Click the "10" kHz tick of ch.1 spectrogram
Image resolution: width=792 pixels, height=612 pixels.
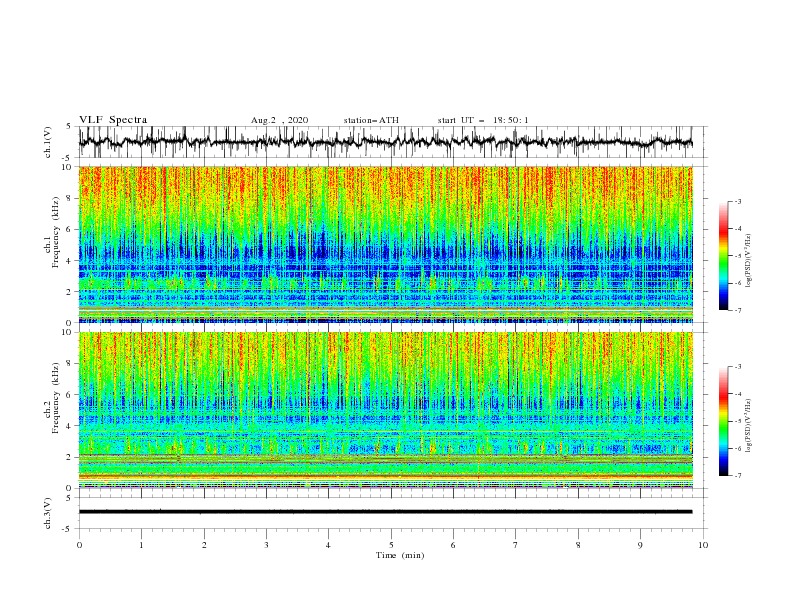click(x=67, y=167)
